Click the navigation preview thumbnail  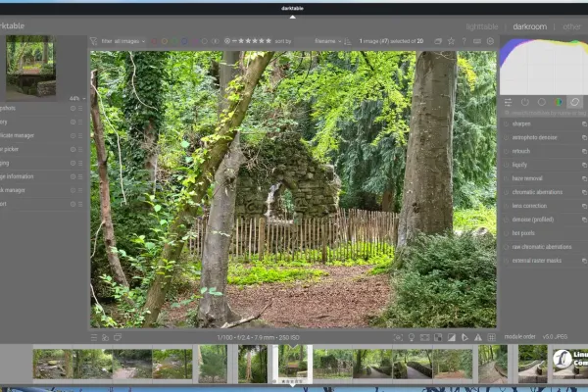tap(30, 67)
